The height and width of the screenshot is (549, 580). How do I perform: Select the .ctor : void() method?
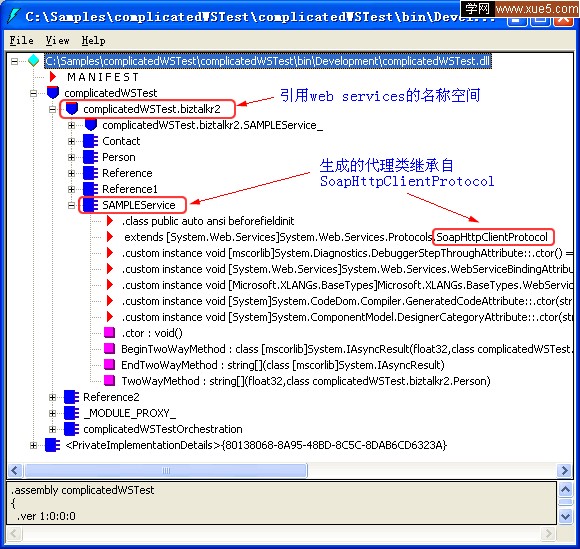(152, 333)
